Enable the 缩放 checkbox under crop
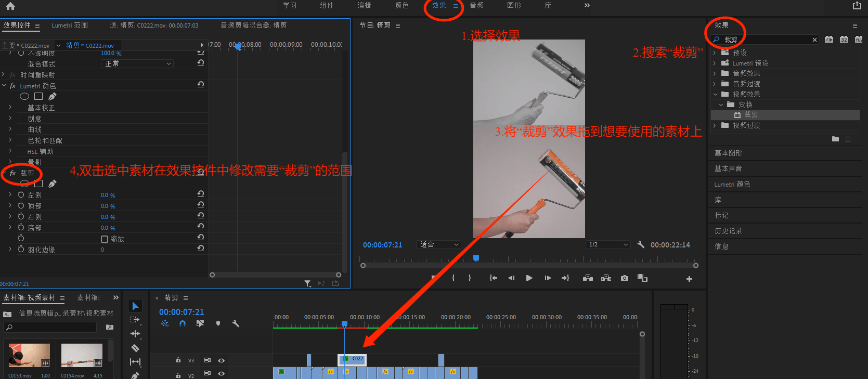 (105, 239)
